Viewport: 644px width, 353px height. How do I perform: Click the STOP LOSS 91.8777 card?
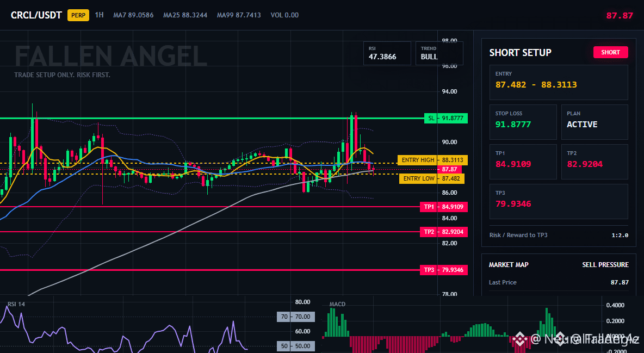(523, 122)
